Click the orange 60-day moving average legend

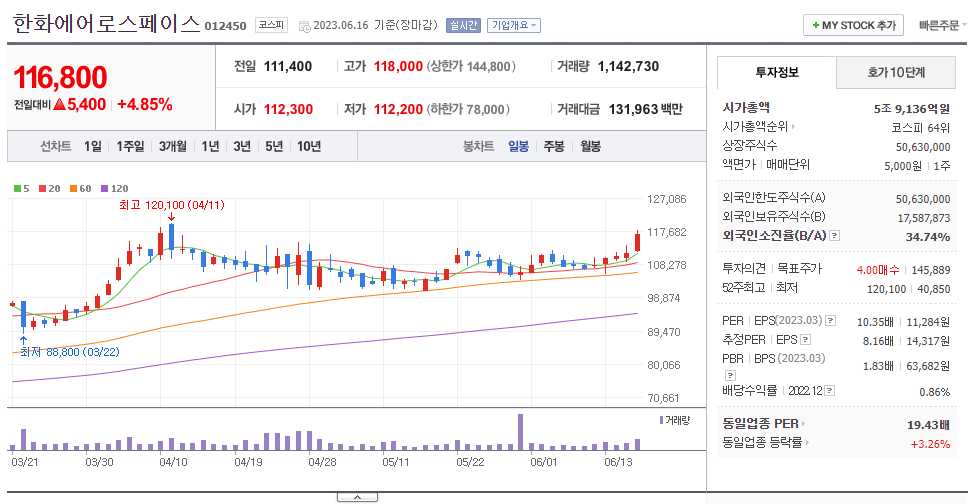[x=80, y=188]
